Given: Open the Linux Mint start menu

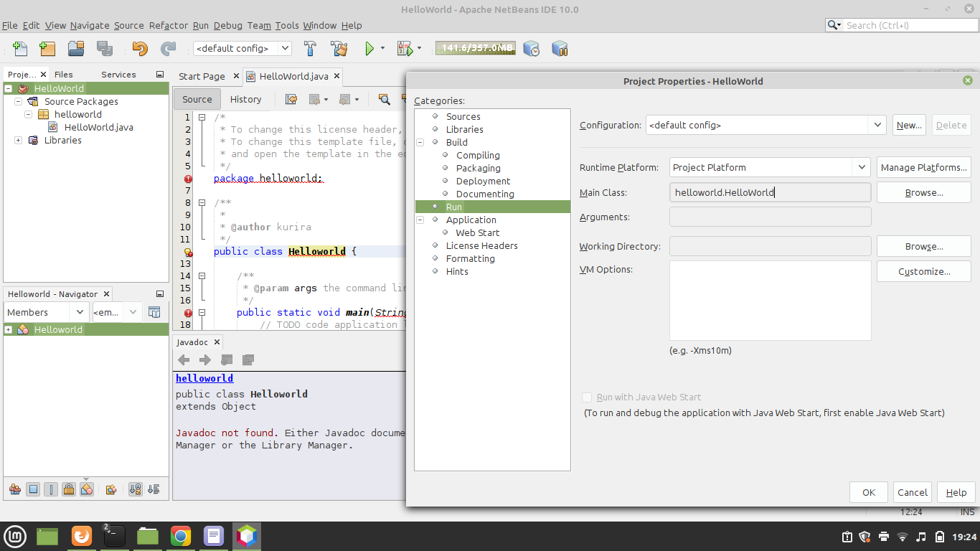Looking at the screenshot, I should pyautogui.click(x=15, y=536).
